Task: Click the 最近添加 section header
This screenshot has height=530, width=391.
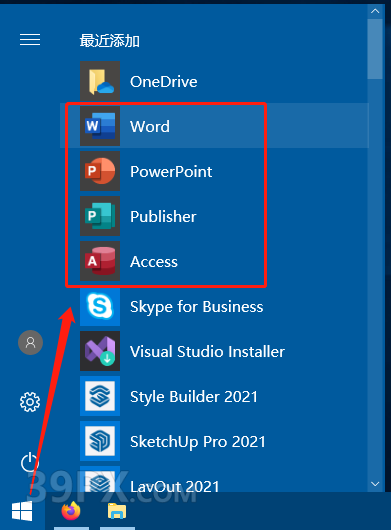Action: coord(109,41)
